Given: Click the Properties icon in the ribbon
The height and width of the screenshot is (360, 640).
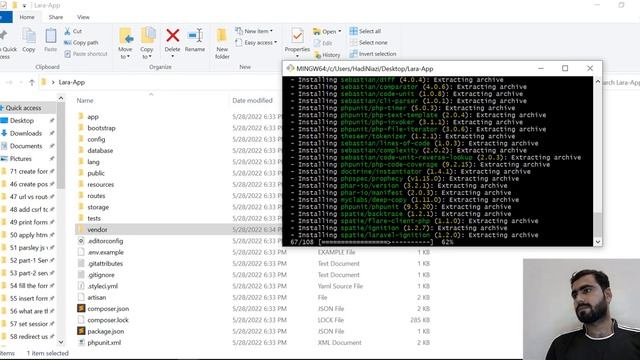Looking at the screenshot, I should 297,36.
